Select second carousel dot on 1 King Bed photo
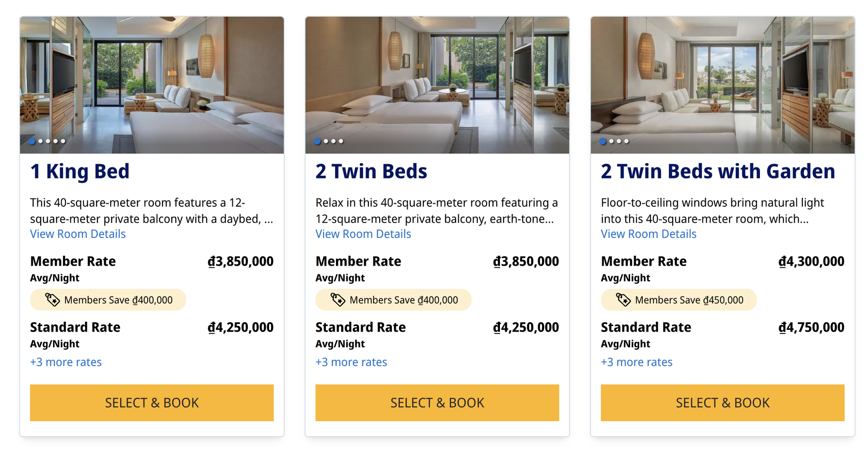868x455 pixels. tap(40, 141)
